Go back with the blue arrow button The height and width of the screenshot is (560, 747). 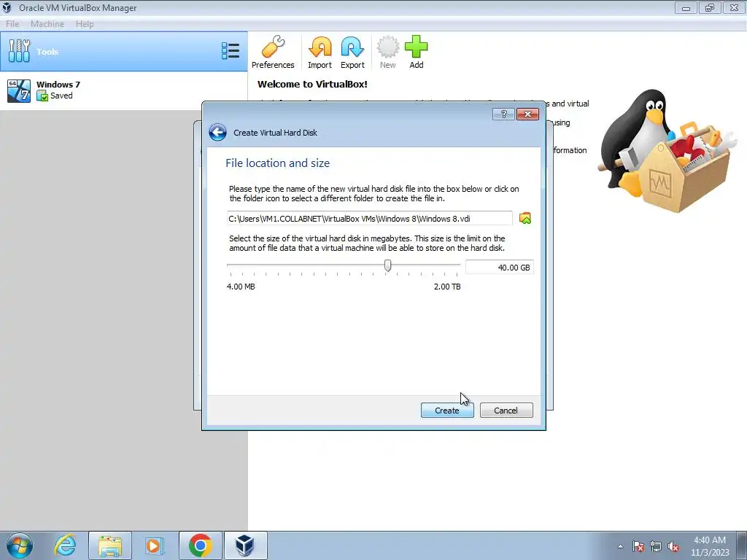pos(217,133)
